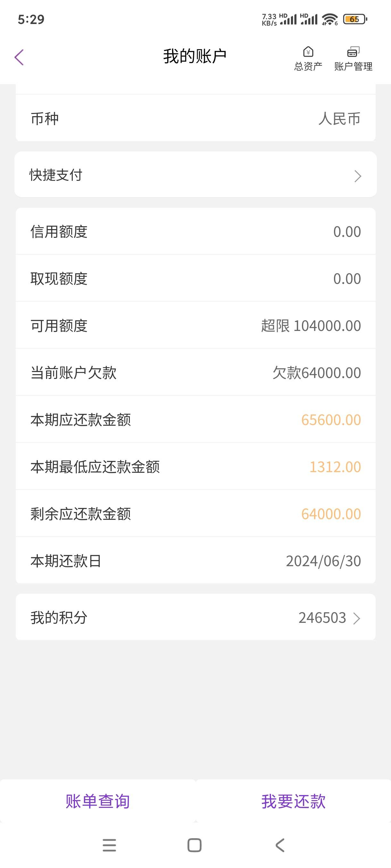391x868 pixels.
Task: Expand the 快捷支付 chevron arrow
Action: point(358,176)
